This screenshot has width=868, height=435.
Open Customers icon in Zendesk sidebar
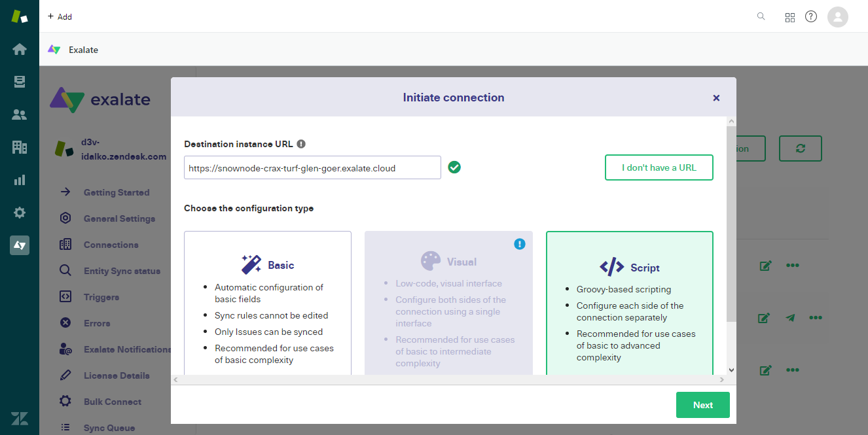[20, 114]
